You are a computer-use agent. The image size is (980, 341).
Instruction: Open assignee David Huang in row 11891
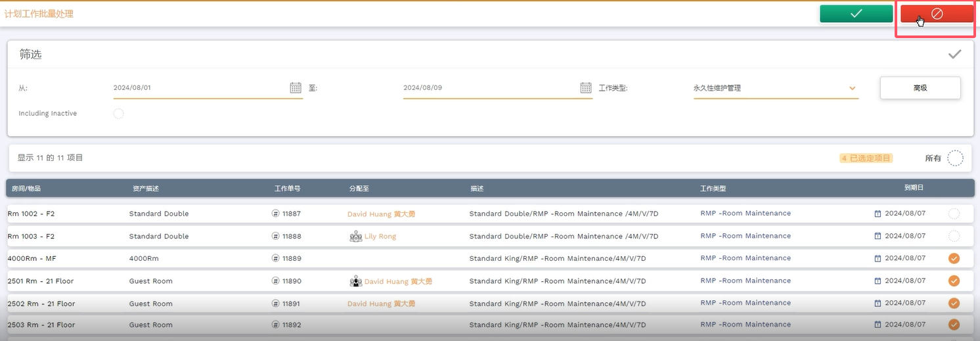(x=381, y=304)
